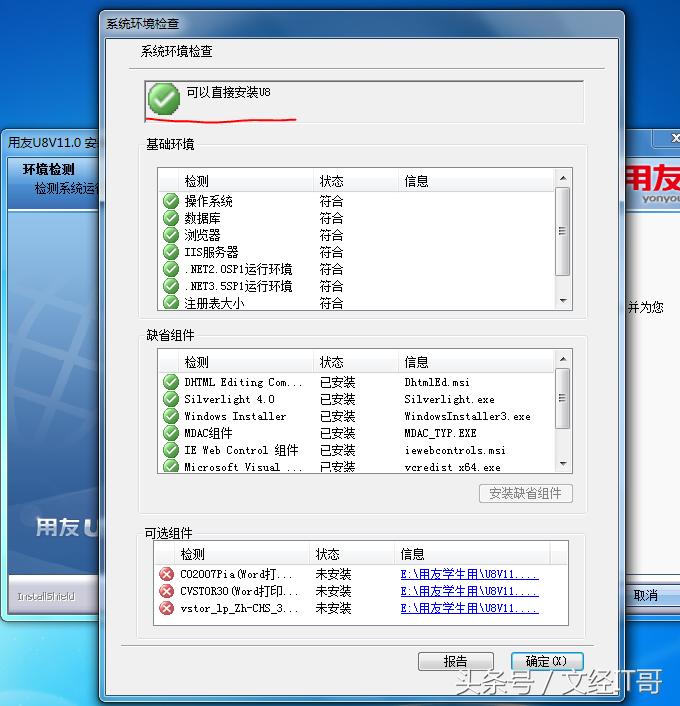The width and height of the screenshot is (680, 706).
Task: Click the DhtmlEd.msi info cell
Action: click(x=437, y=382)
